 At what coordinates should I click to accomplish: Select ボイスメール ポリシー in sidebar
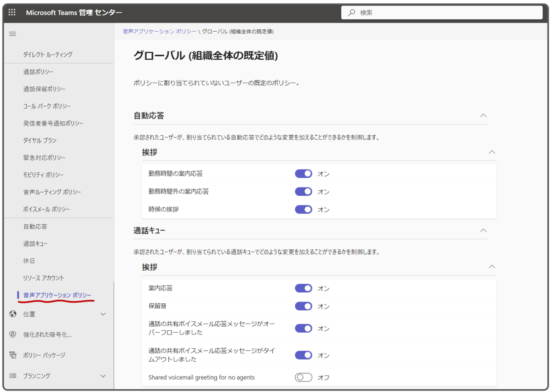click(x=46, y=209)
